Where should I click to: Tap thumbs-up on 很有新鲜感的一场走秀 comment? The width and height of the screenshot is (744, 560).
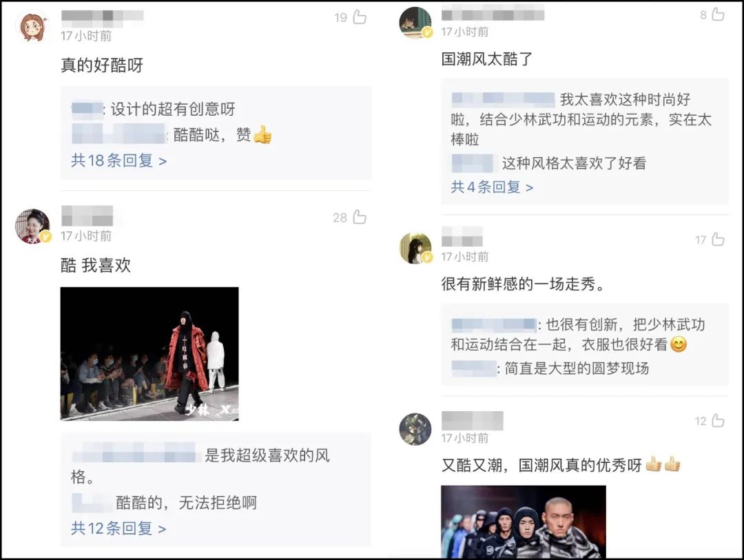click(718, 239)
